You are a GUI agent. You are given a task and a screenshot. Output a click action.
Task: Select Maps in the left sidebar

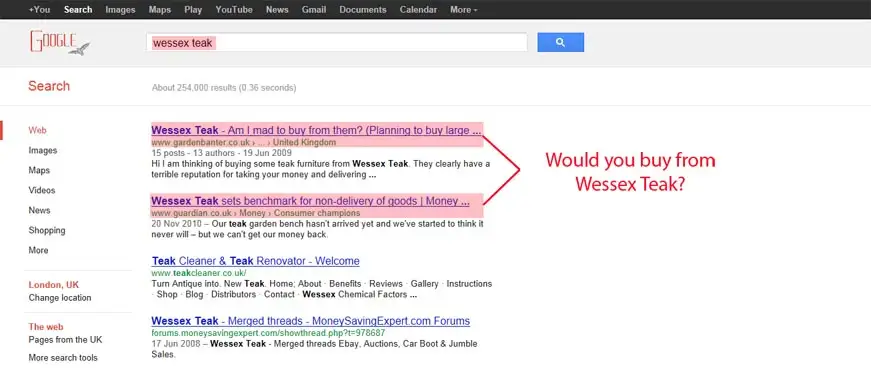click(39, 171)
